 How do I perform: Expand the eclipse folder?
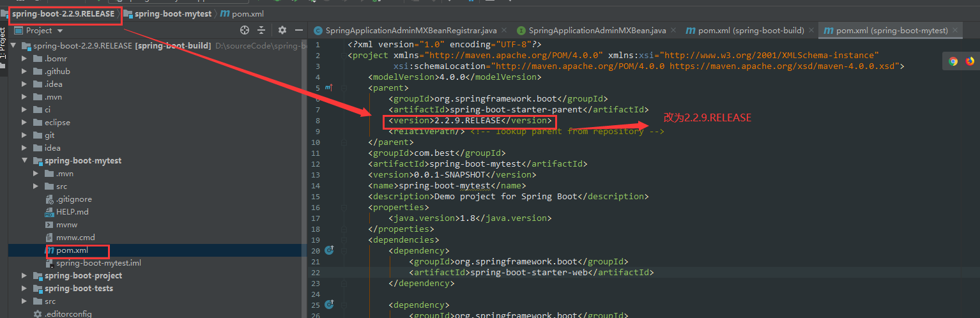click(24, 123)
